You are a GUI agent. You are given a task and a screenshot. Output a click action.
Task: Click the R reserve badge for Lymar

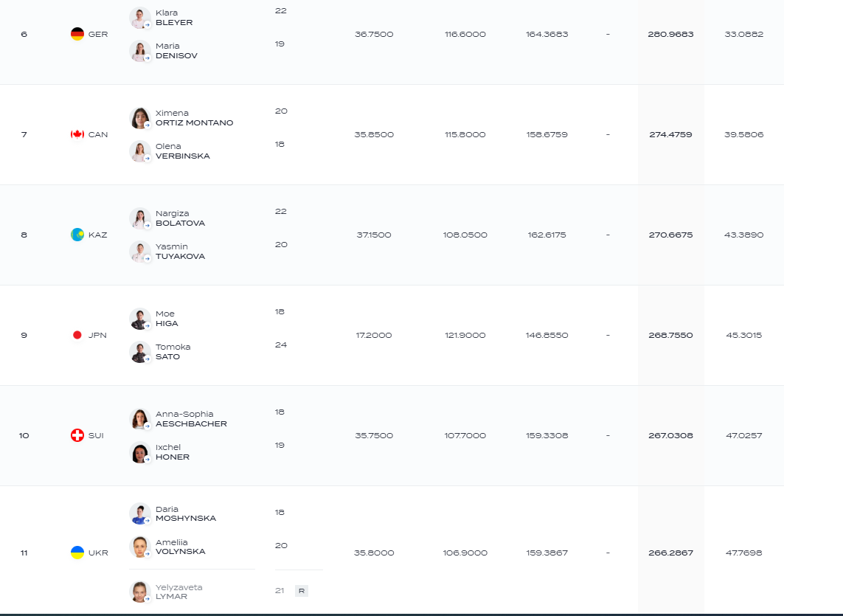tap(302, 591)
